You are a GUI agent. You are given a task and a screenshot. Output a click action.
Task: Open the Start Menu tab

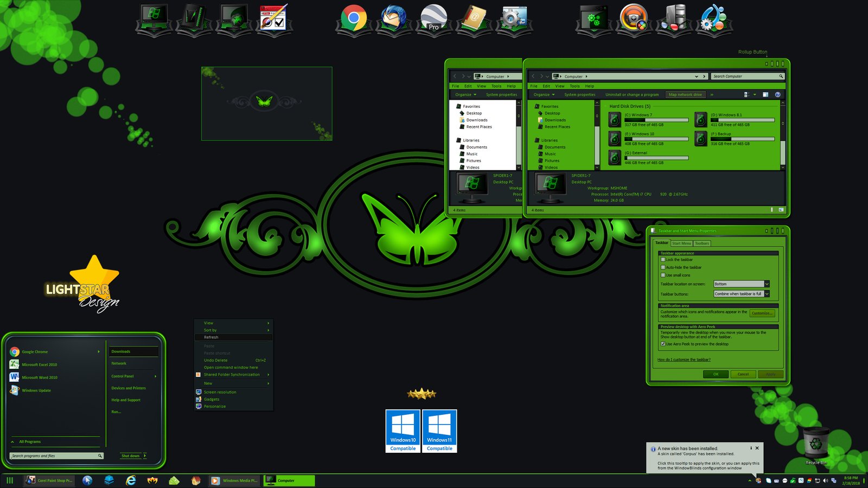[x=682, y=243]
